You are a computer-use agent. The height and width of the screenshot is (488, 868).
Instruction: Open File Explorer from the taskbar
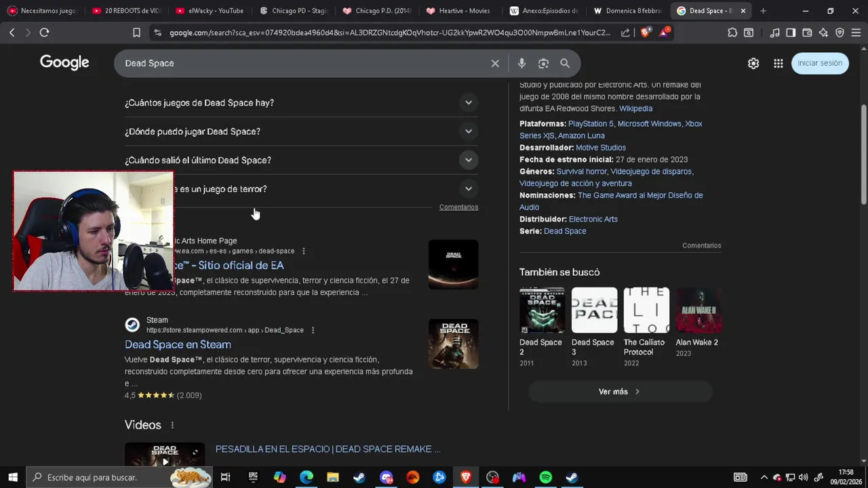click(x=333, y=477)
